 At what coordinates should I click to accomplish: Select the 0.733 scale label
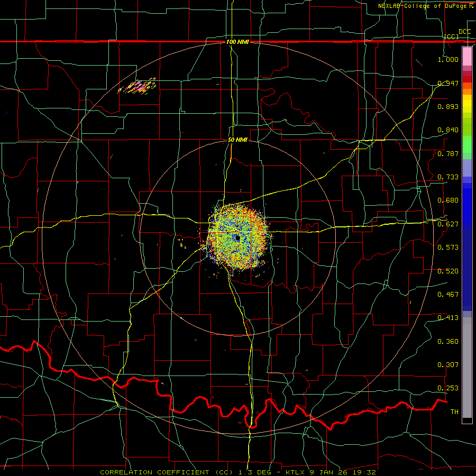(448, 177)
